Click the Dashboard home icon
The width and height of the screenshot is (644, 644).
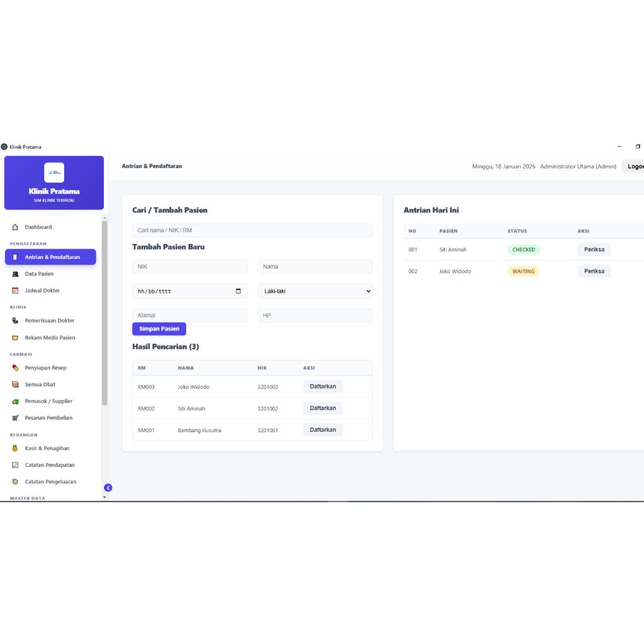(x=15, y=227)
